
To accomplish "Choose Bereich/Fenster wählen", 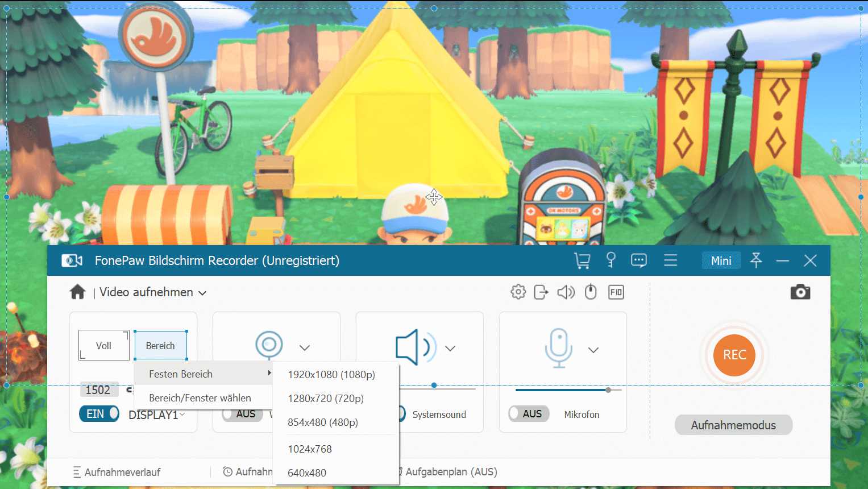I will [203, 397].
